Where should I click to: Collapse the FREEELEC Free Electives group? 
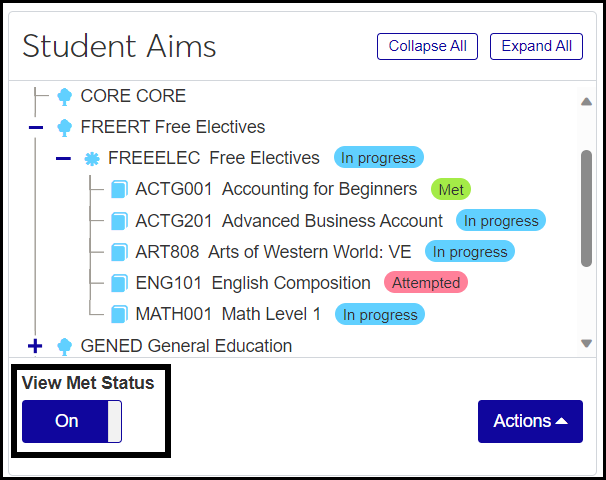tap(63, 158)
